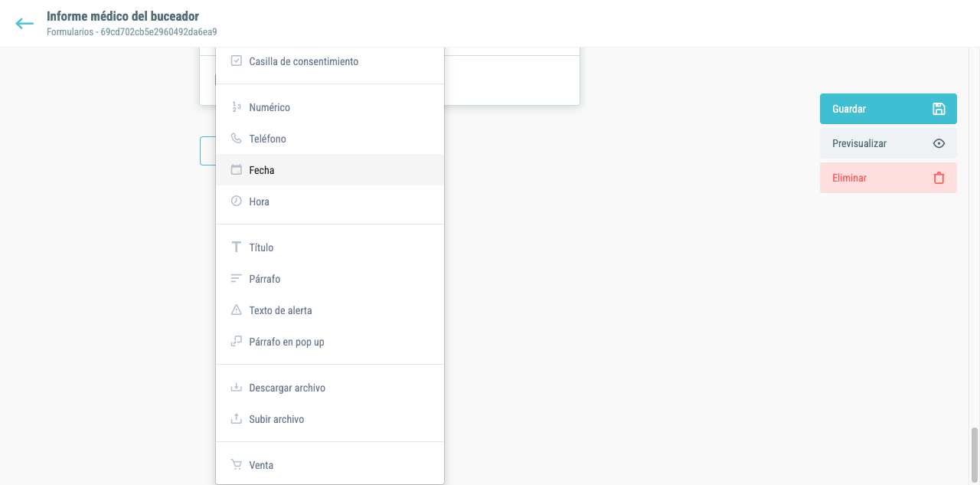Choose Numérico from the field list
The height and width of the screenshot is (485, 980).
(x=330, y=107)
